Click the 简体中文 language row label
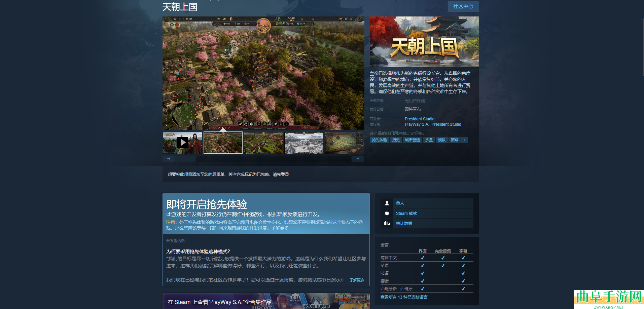 (389, 258)
